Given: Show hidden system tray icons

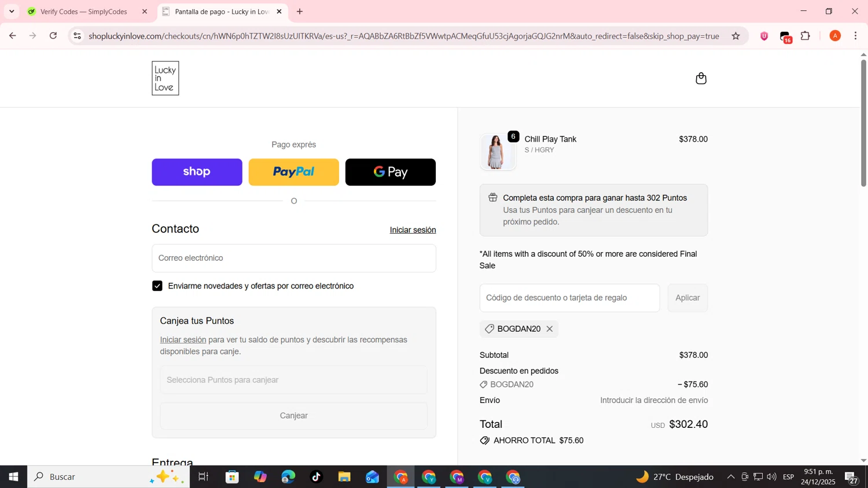Looking at the screenshot, I should pos(730,477).
